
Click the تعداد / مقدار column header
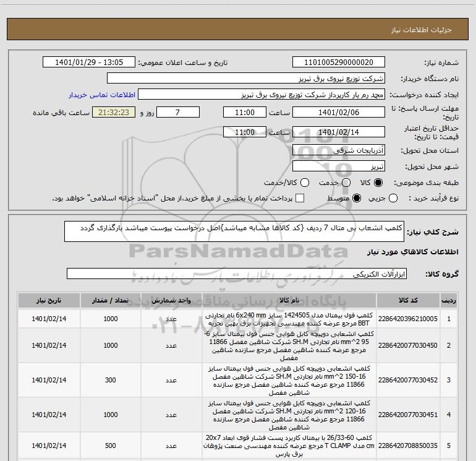click(111, 300)
